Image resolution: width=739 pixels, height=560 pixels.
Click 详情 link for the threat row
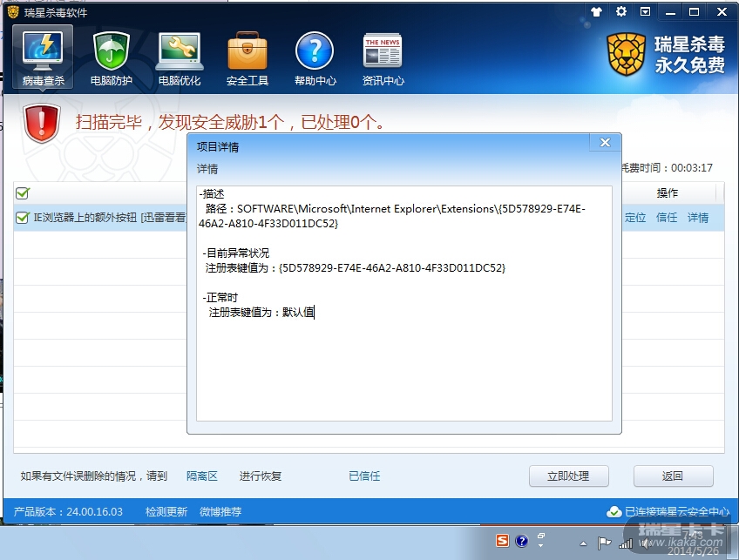click(x=697, y=218)
